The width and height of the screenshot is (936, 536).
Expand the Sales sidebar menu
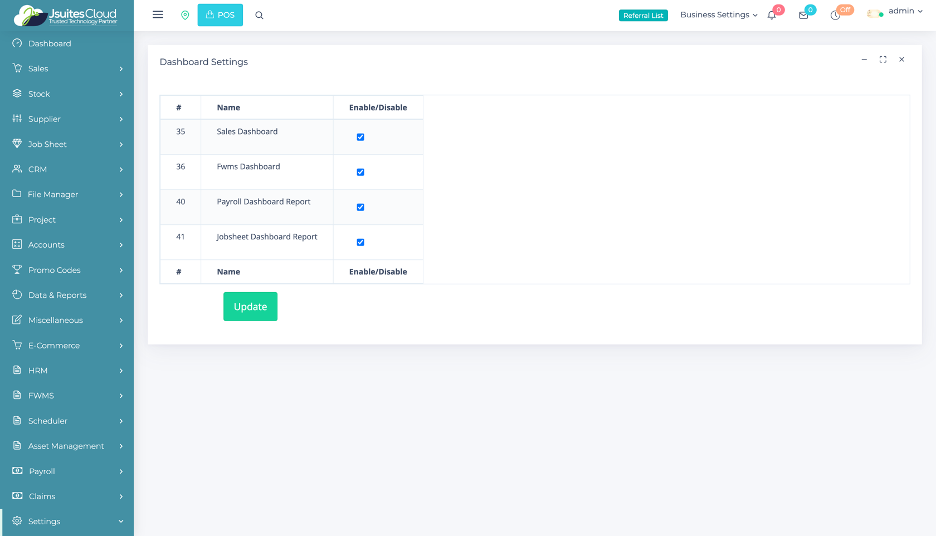pyautogui.click(x=67, y=69)
